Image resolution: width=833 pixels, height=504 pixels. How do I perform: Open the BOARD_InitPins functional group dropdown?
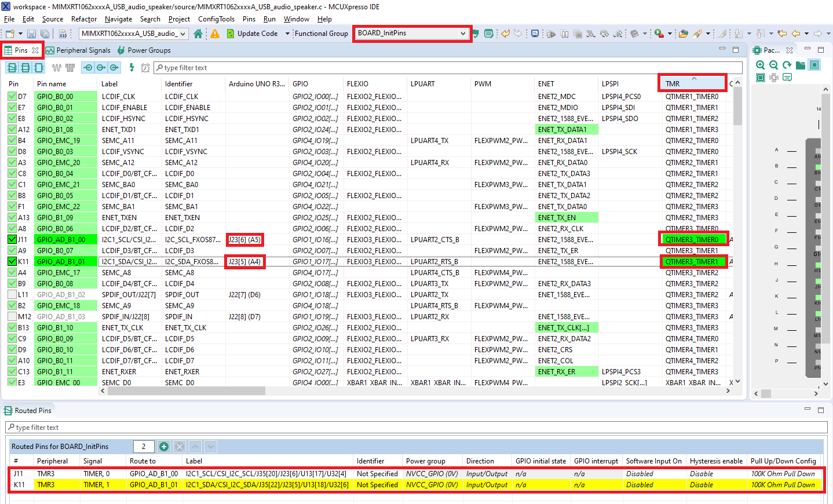point(411,33)
